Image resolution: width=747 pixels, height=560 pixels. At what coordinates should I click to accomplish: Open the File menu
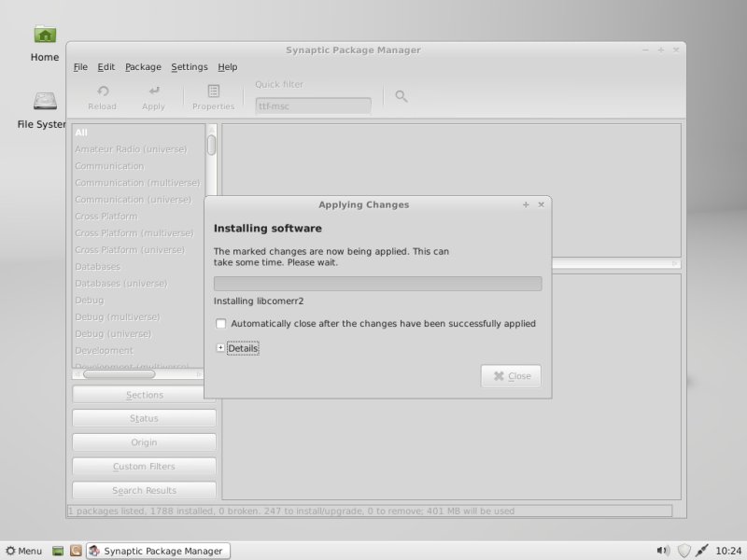(80, 67)
